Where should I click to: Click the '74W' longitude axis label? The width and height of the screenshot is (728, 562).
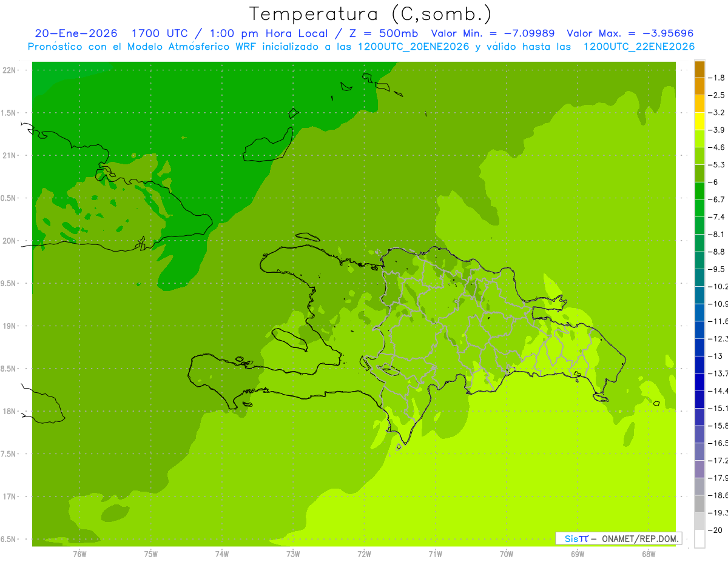click(221, 554)
